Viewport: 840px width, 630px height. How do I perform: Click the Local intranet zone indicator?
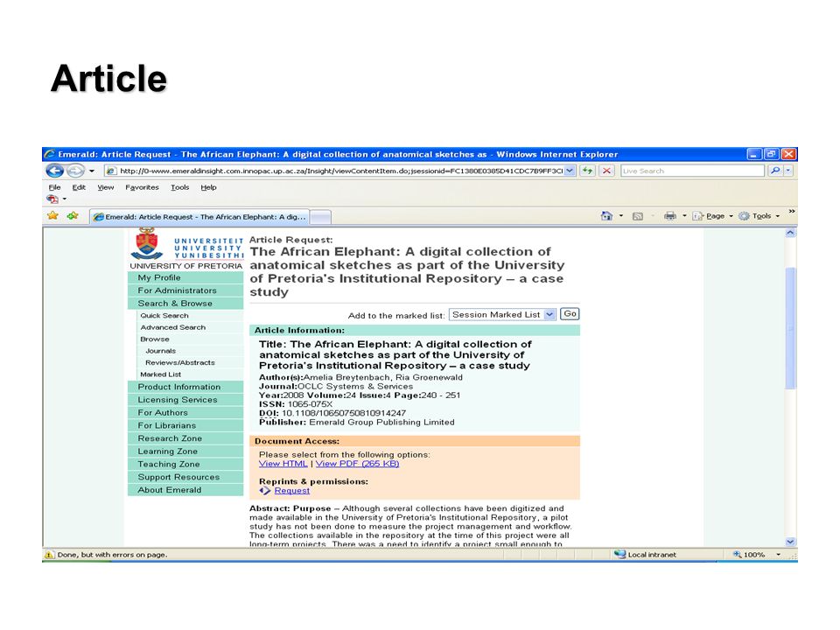[x=645, y=555]
